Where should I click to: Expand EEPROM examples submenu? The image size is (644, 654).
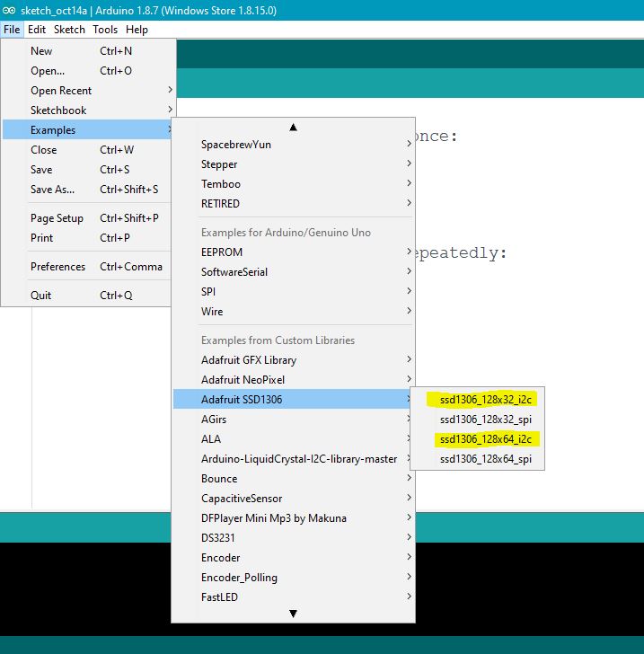pyautogui.click(x=294, y=252)
